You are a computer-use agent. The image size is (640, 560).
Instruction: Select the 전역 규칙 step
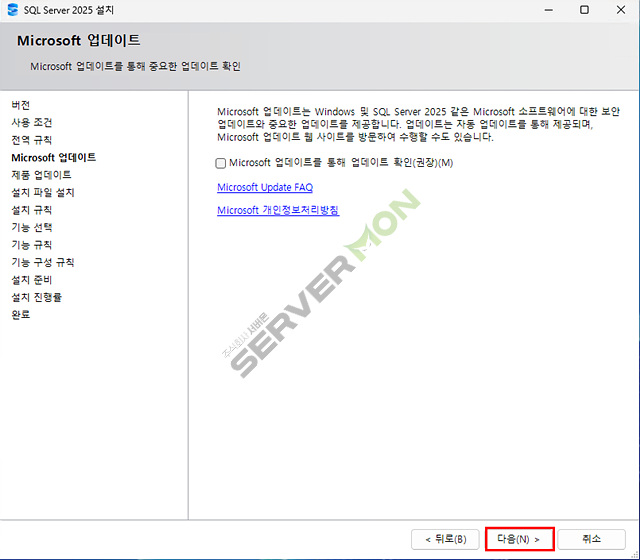[x=31, y=140]
